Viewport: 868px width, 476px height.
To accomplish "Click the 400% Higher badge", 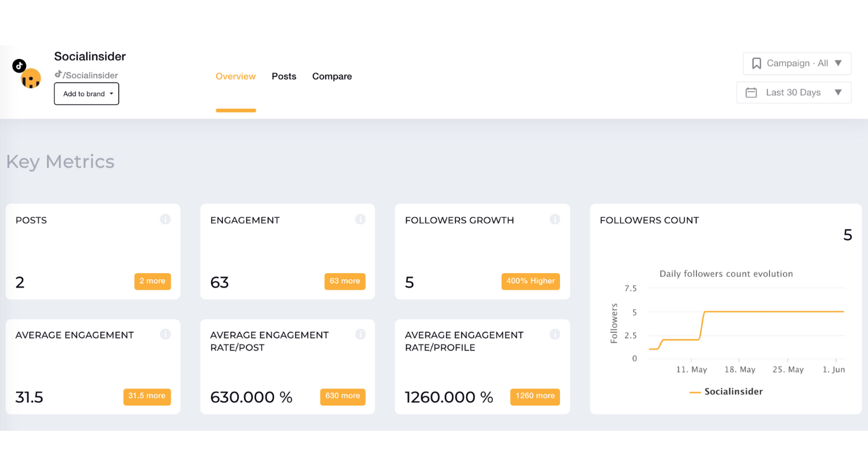I will click(x=530, y=281).
